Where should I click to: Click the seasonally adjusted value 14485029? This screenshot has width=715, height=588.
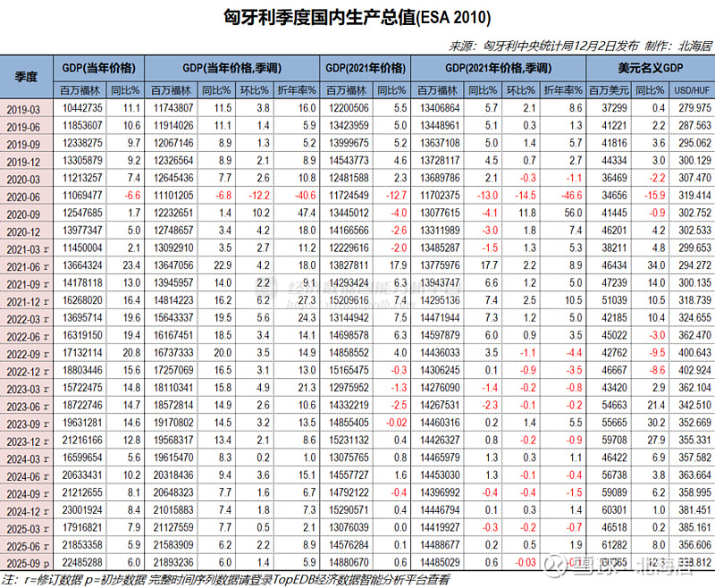coord(440,562)
